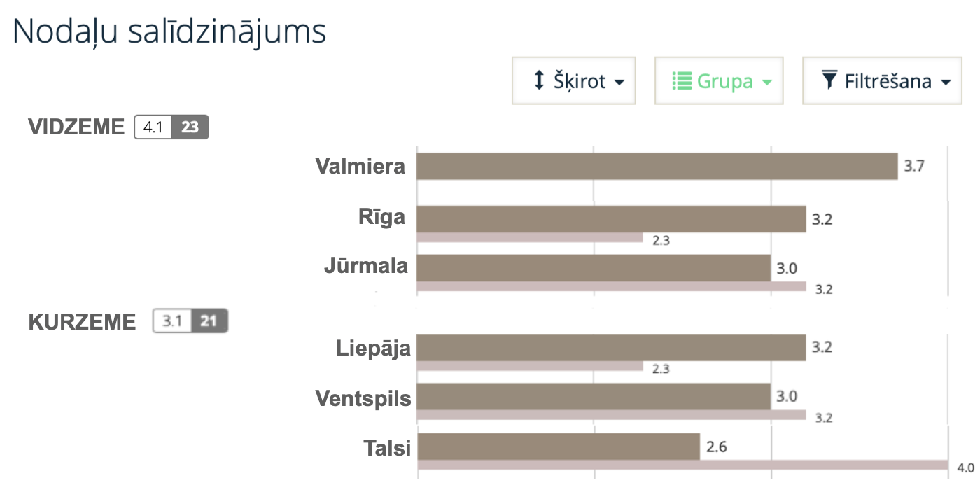Expand the Grupa dropdown
The width and height of the screenshot is (980, 497).
pyautogui.click(x=719, y=80)
